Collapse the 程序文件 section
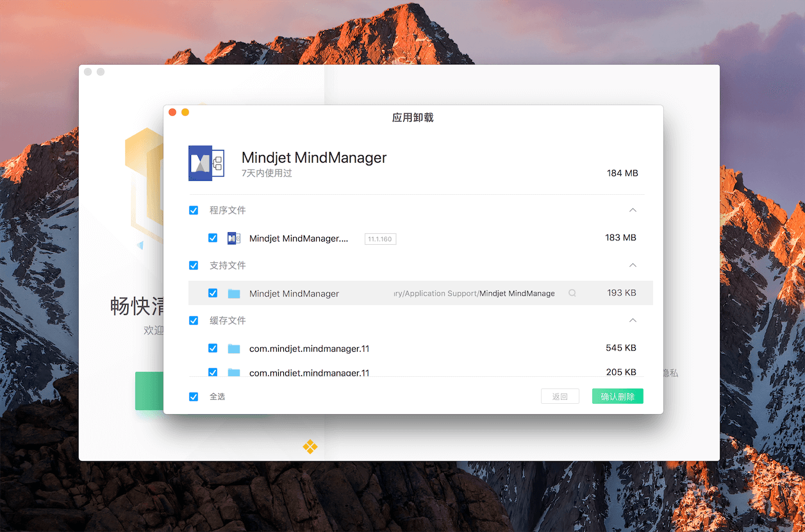805x532 pixels. point(633,210)
